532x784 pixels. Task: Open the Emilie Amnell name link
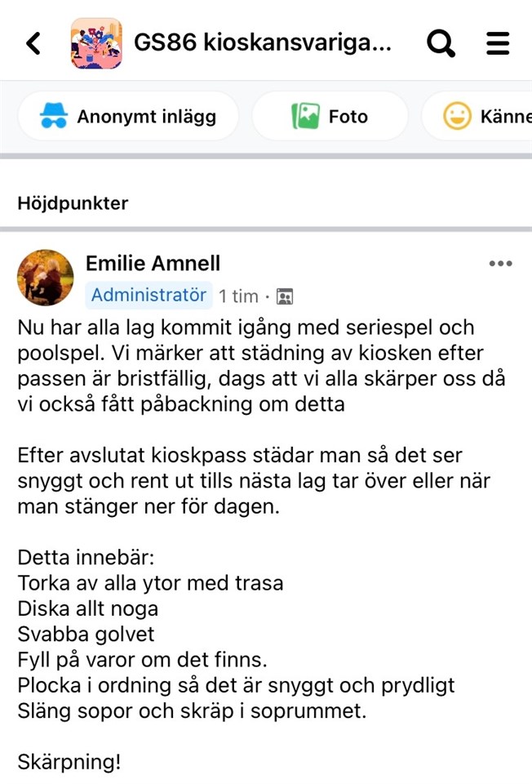(153, 263)
